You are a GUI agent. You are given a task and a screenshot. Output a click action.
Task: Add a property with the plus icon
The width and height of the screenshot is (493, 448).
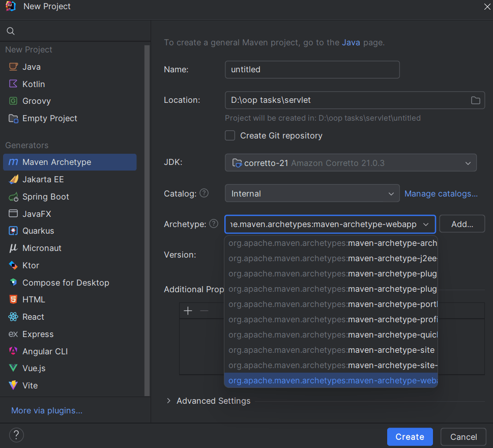(188, 311)
